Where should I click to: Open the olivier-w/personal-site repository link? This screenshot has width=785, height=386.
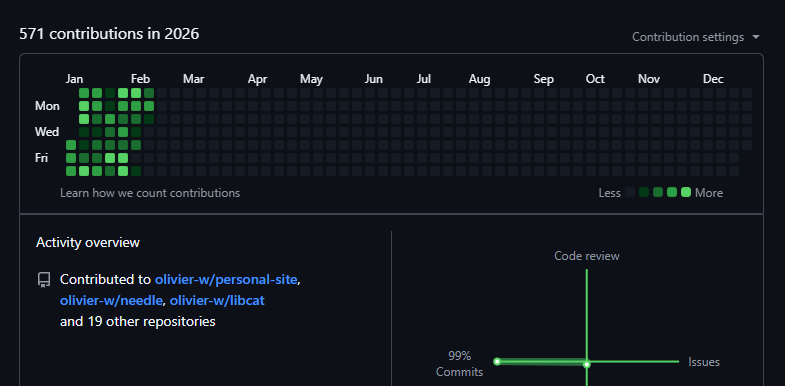click(x=226, y=279)
